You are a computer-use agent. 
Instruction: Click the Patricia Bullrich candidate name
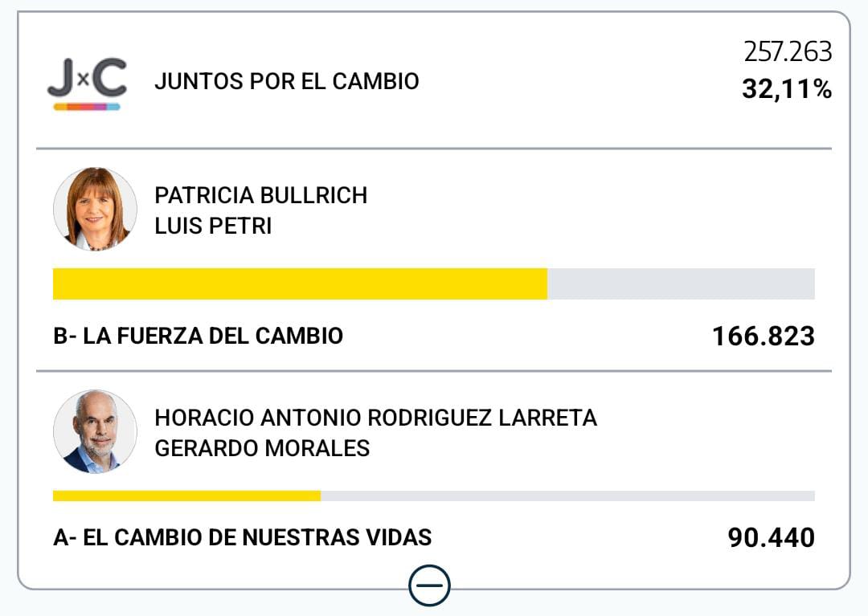point(260,195)
